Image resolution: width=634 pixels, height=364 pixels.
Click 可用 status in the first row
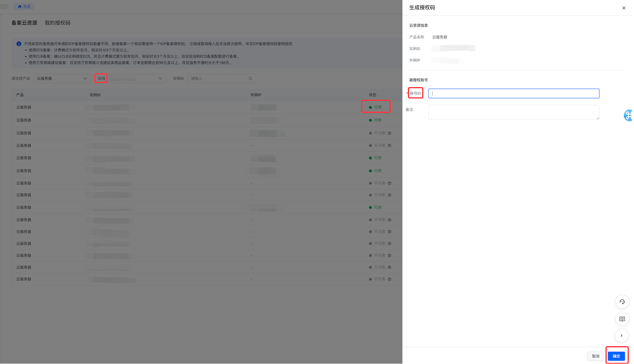pyautogui.click(x=375, y=107)
